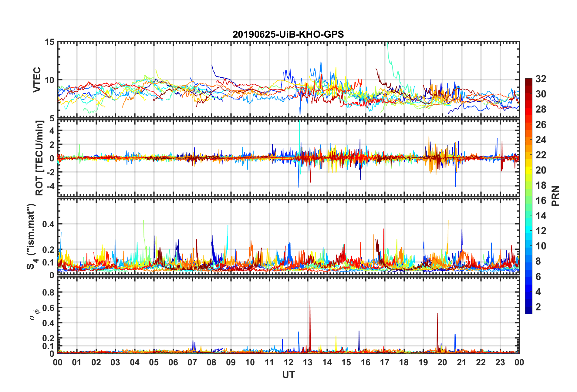Screen dimensions: 577x392
Task: Click the sigma phi axis label
Action: 34,315
